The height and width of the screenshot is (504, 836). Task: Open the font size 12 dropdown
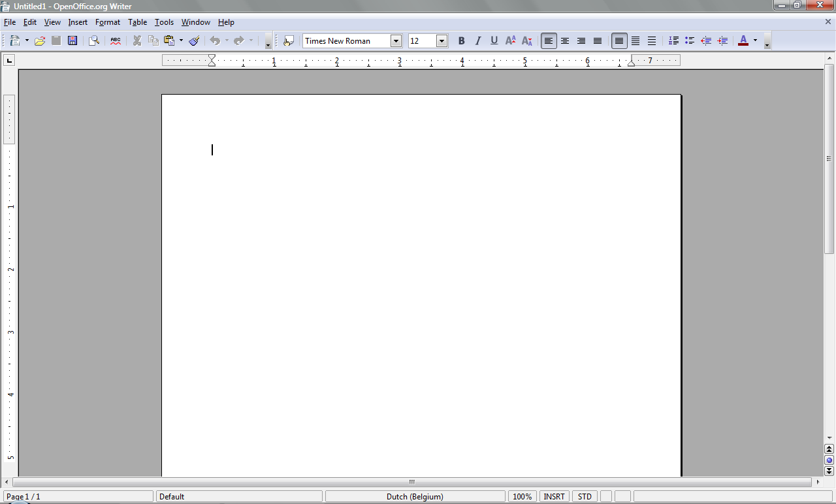click(x=442, y=41)
